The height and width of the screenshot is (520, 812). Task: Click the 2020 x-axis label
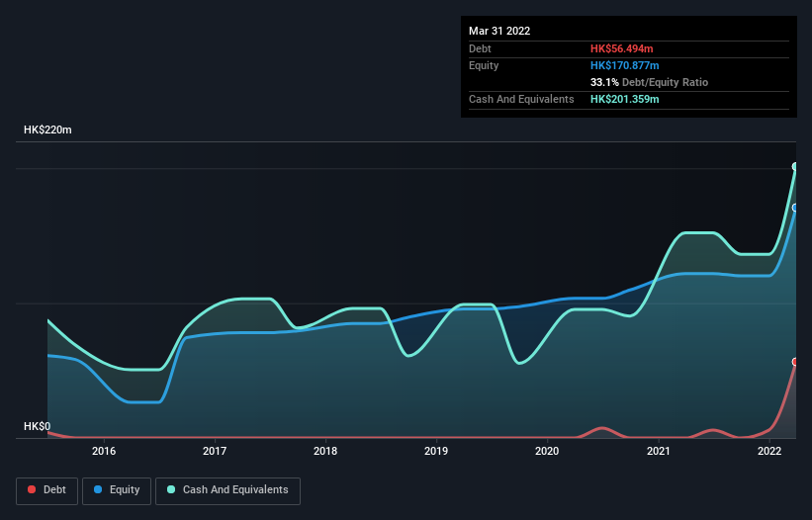tap(547, 451)
